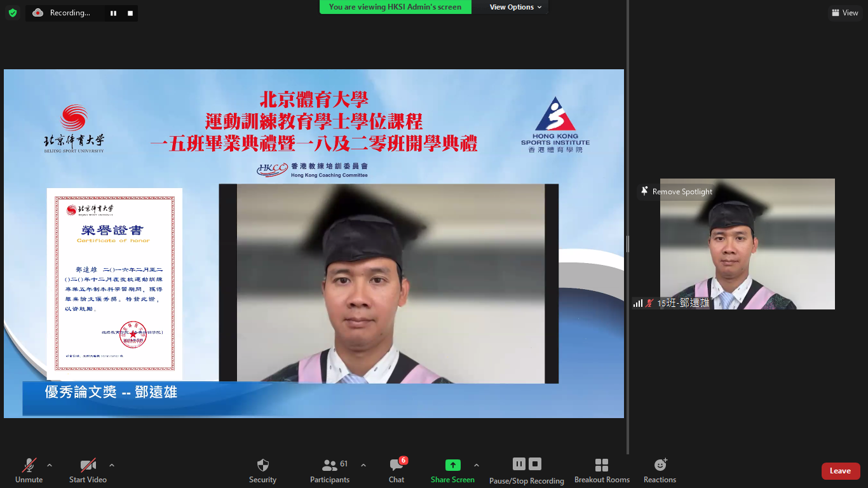Image resolution: width=868 pixels, height=488 pixels.
Task: Click the spotlighted participant video thumbnail
Action: (x=747, y=244)
